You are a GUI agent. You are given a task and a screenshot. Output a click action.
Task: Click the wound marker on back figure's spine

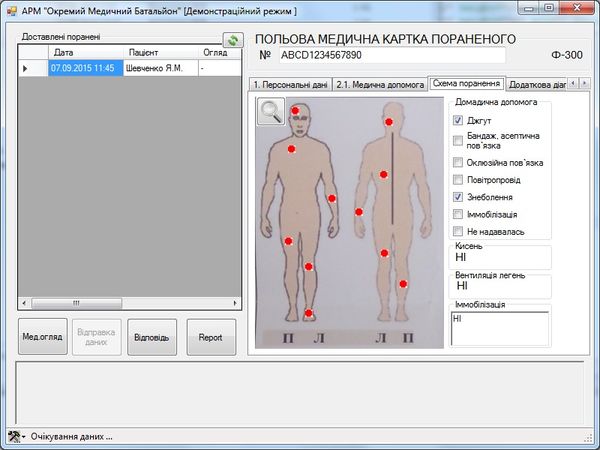click(383, 175)
